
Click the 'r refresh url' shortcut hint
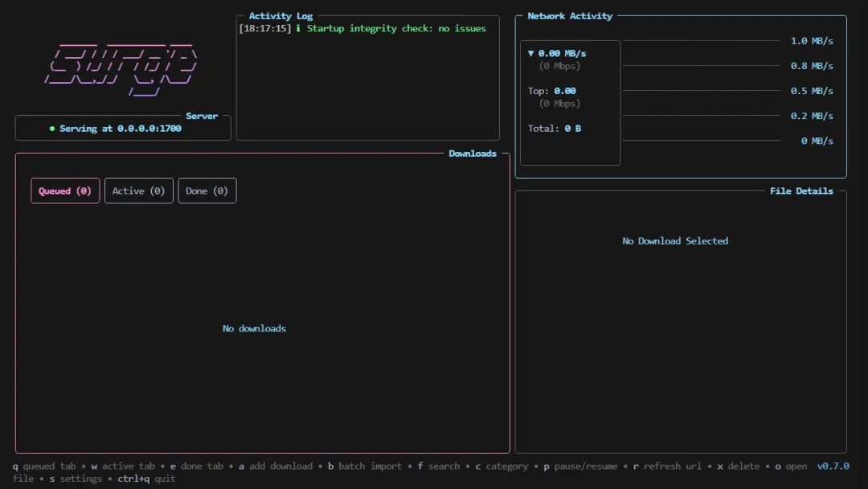667,466
